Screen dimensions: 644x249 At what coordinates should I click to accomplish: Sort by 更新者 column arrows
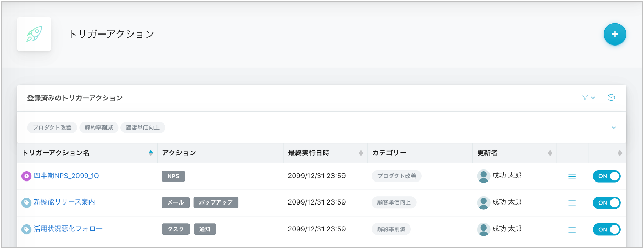point(550,153)
